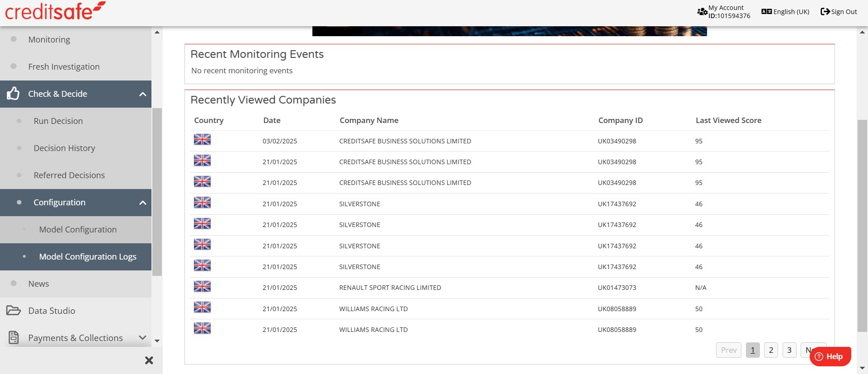Open My Account people icon
868x374 pixels.
click(702, 12)
